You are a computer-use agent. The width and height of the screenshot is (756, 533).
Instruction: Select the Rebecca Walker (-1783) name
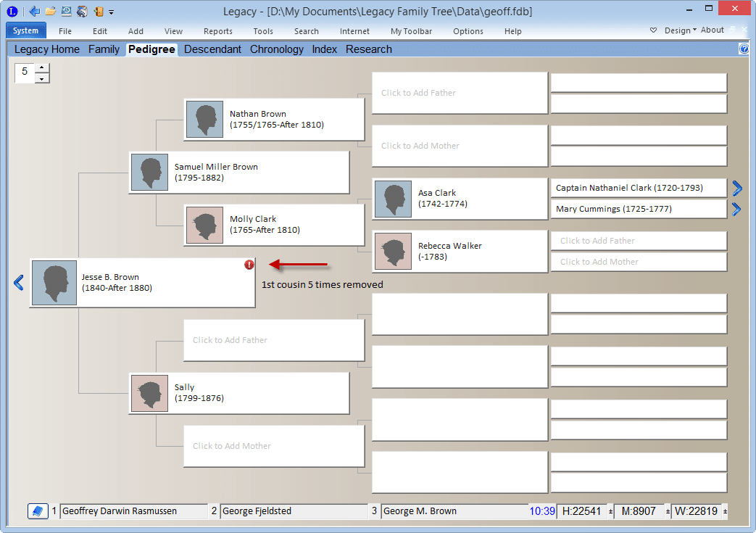click(450, 251)
